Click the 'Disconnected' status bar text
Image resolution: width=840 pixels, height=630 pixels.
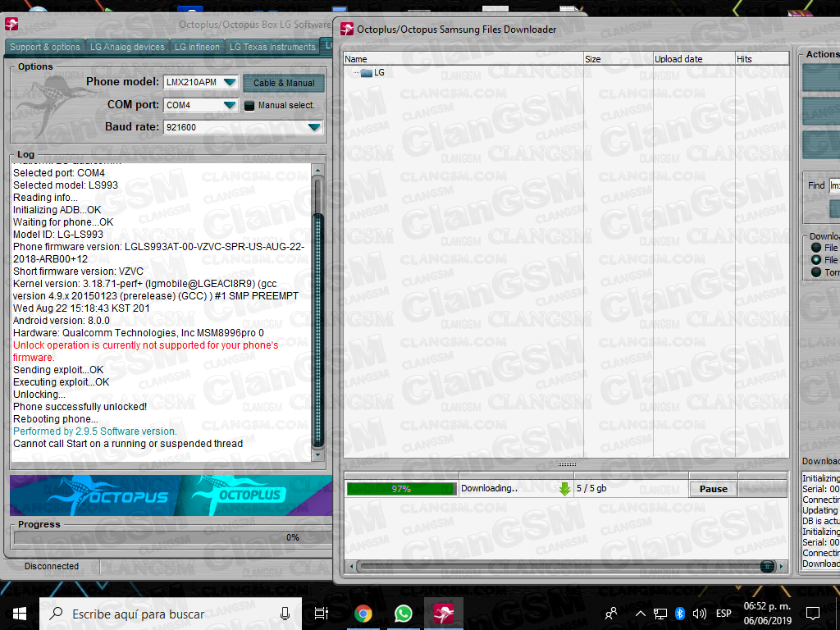[52, 566]
